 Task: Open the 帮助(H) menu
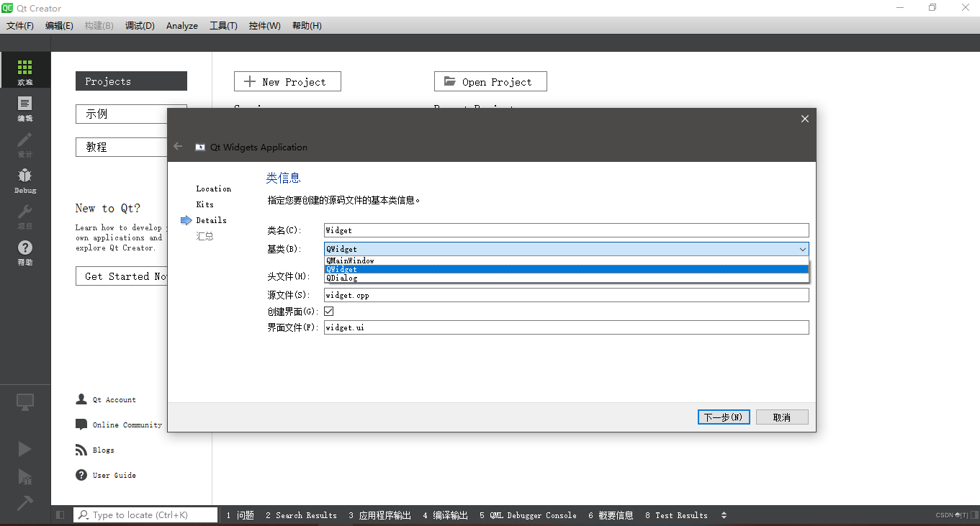(307, 25)
